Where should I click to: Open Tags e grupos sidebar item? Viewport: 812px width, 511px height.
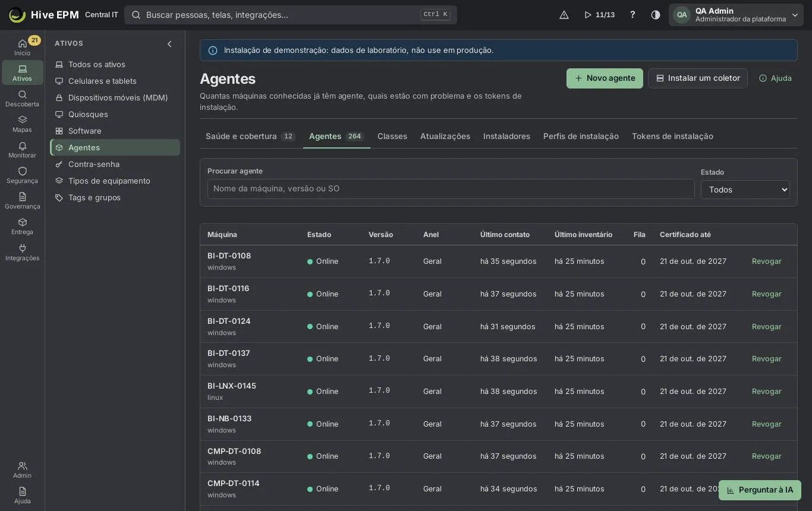point(115,197)
